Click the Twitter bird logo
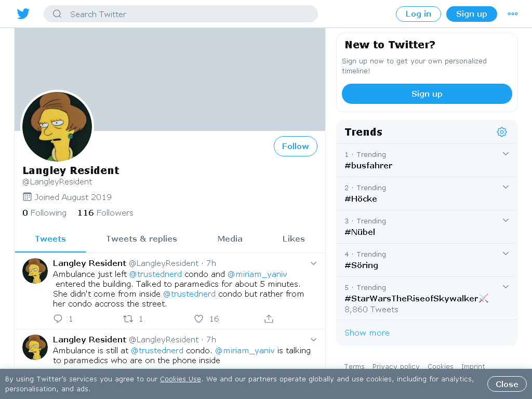This screenshot has width=532, height=399. 23,14
